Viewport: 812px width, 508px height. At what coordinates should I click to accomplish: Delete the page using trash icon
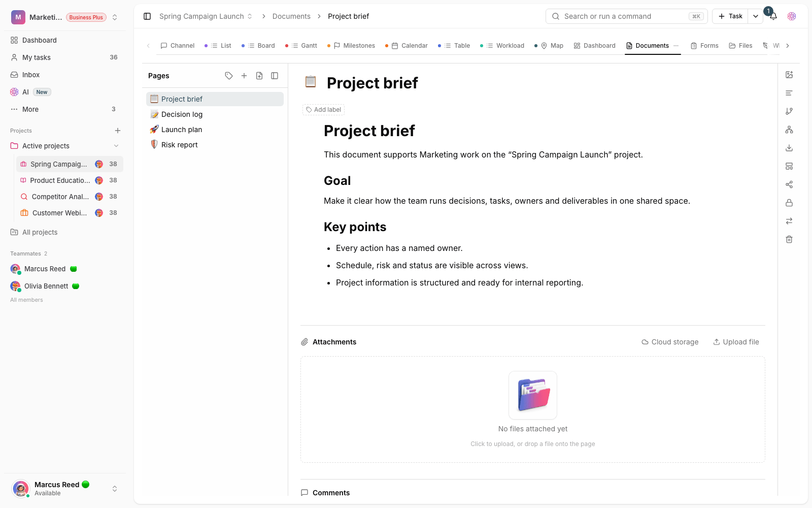coord(789,239)
